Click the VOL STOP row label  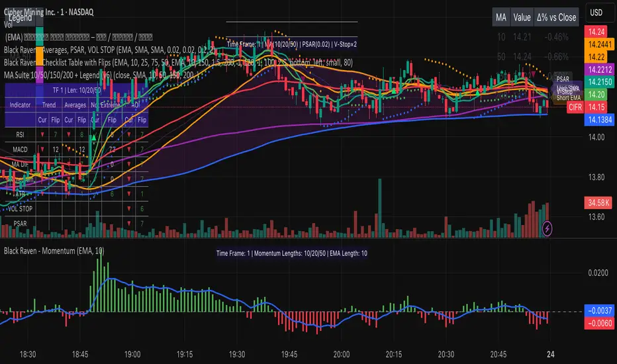click(20, 208)
